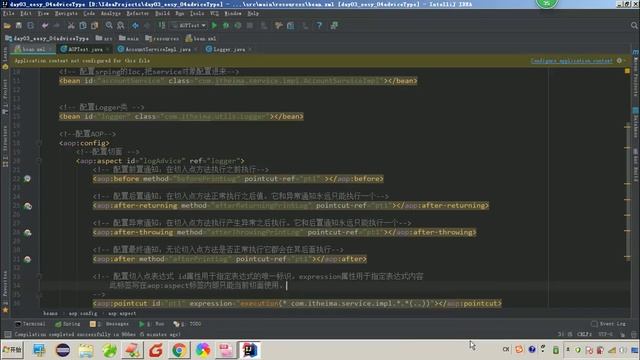640x360 pixels.
Task: Click the Cut scissors icon
Action: 71,26
